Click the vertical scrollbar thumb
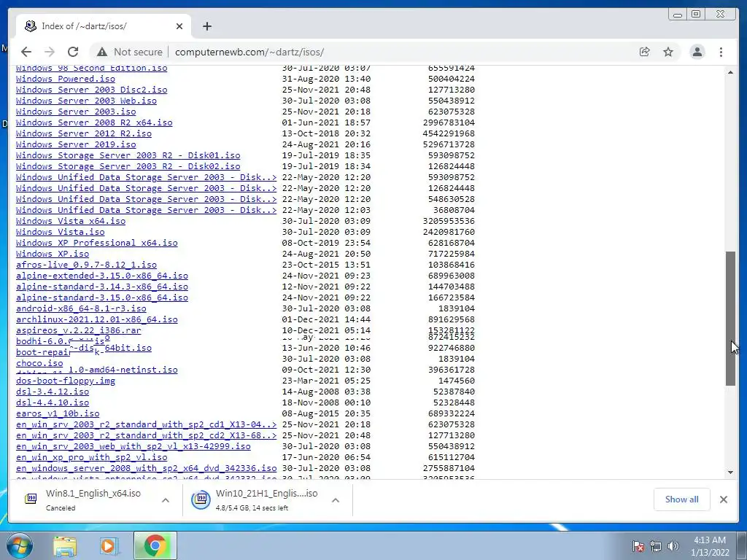The image size is (747, 560). (730, 318)
